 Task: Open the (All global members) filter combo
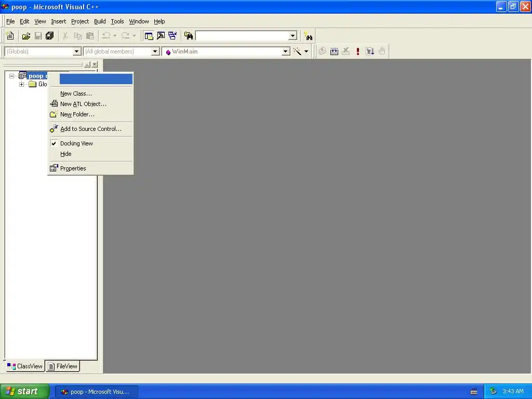122,51
